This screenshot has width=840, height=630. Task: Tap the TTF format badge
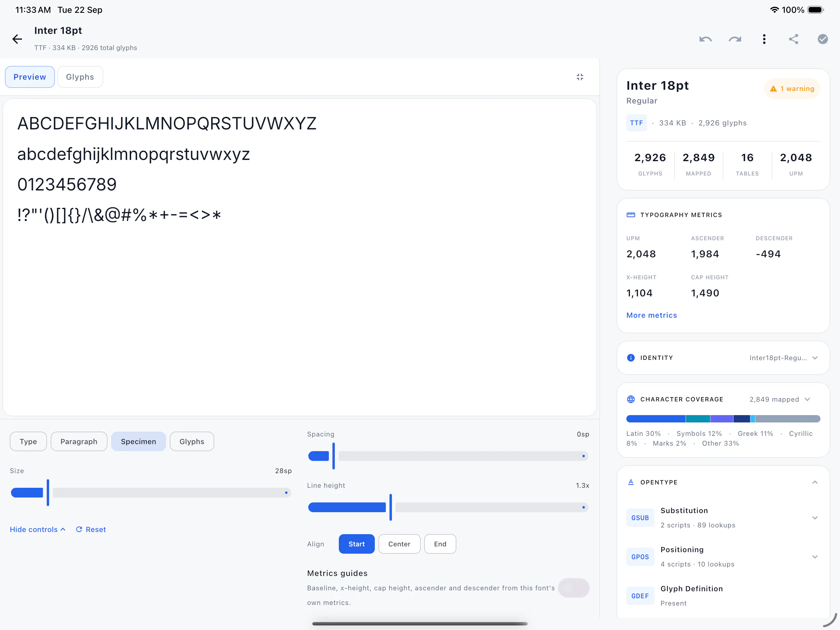(x=636, y=123)
